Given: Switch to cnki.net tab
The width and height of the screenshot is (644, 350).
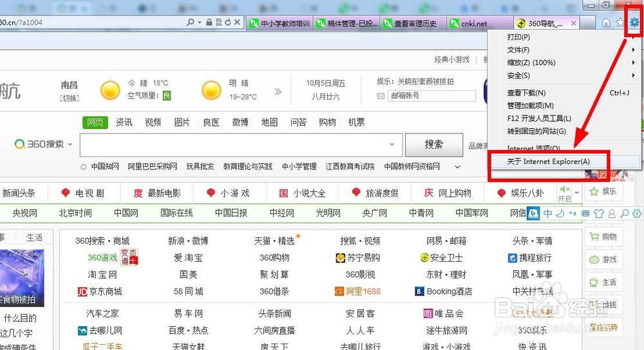Looking at the screenshot, I should click(x=481, y=23).
